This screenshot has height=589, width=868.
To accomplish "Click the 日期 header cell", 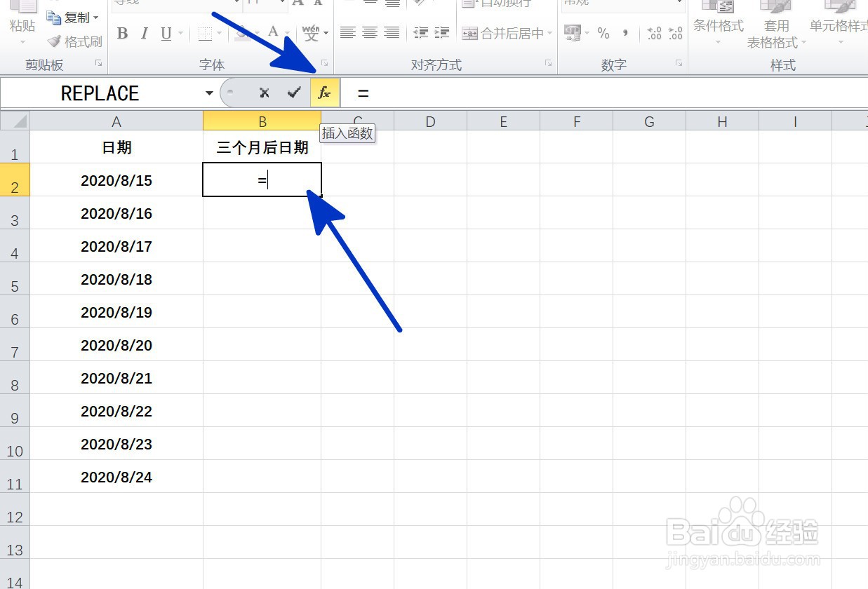I will [x=116, y=147].
